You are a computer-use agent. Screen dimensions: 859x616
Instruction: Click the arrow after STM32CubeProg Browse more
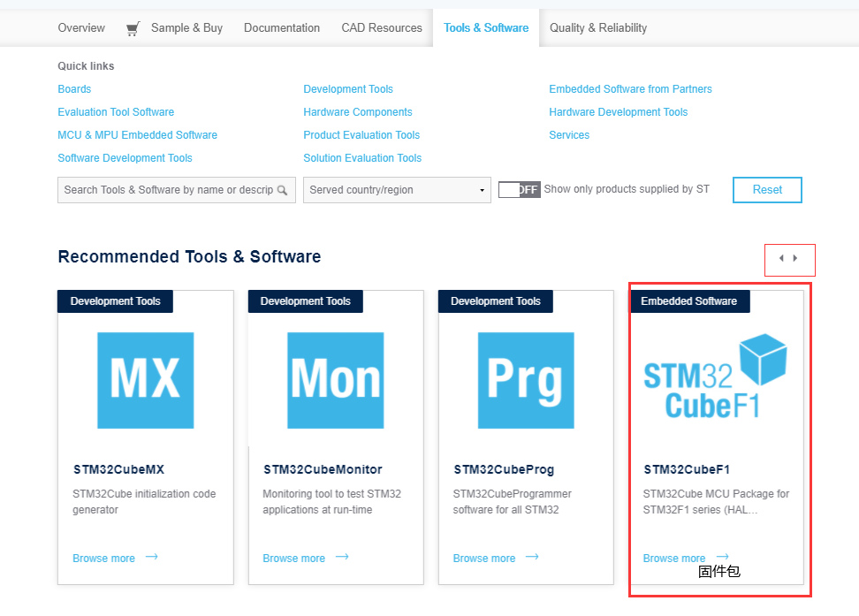[532, 557]
